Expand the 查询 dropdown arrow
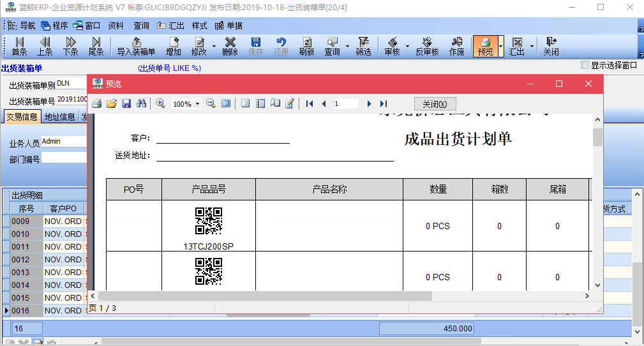The width and height of the screenshot is (644, 346). coord(347,46)
